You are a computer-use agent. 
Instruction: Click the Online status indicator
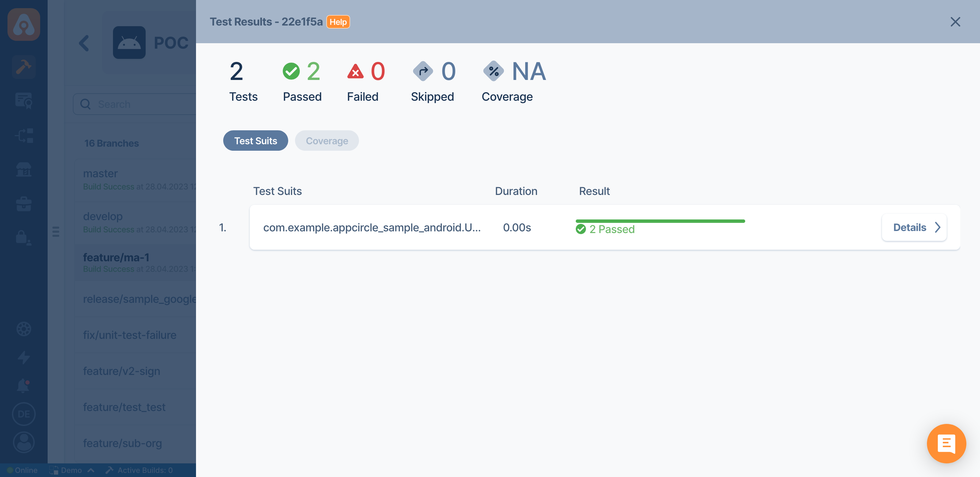pyautogui.click(x=22, y=470)
